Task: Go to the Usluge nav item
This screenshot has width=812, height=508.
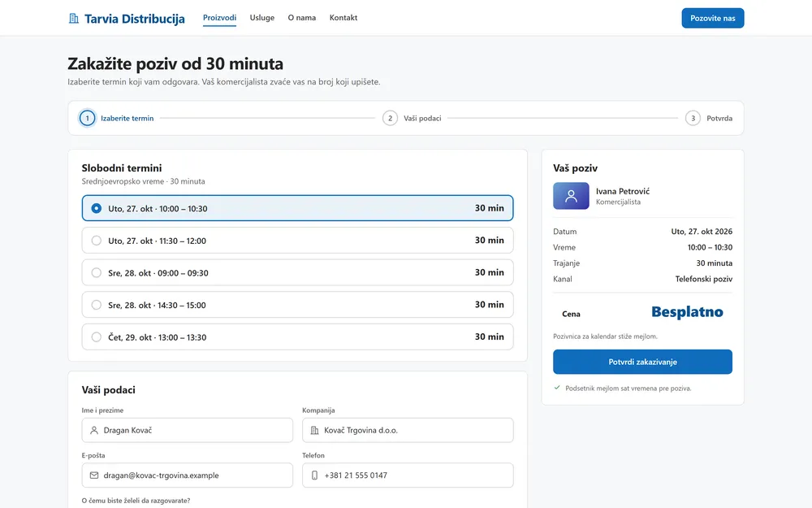Action: pos(262,18)
